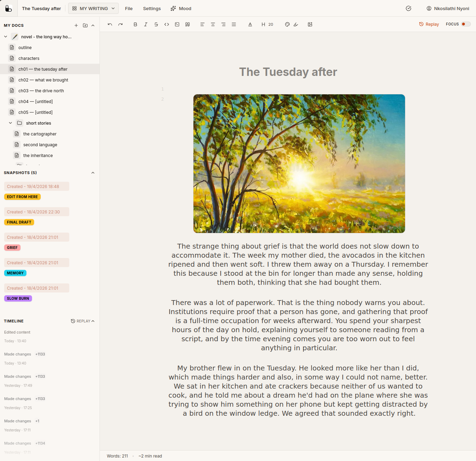Select the Final Draft snapshot tag
476x461 pixels.
point(19,222)
